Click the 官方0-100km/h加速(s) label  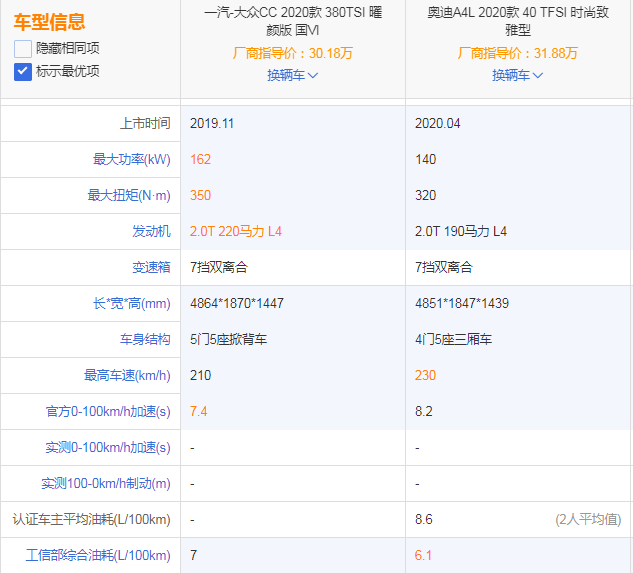click(111, 412)
